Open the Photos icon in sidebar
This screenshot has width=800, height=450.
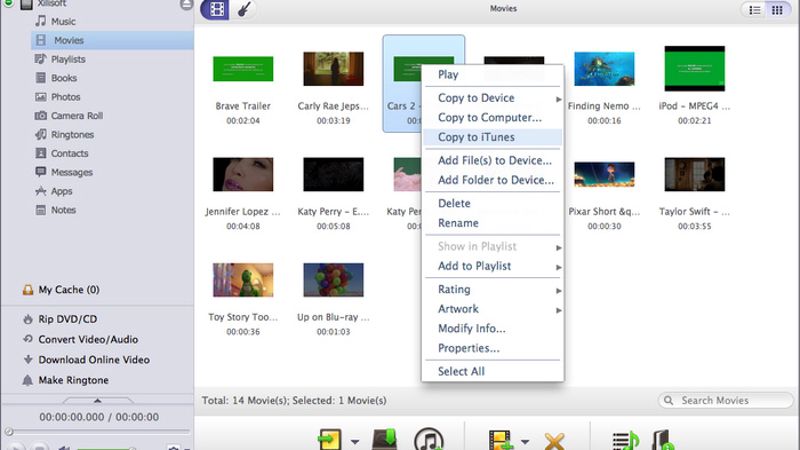click(41, 96)
